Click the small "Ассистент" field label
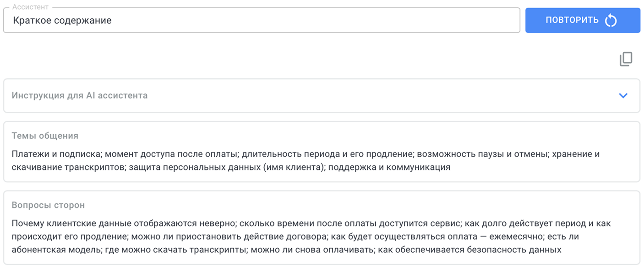Screen dimensions: 644x267 pos(30,7)
